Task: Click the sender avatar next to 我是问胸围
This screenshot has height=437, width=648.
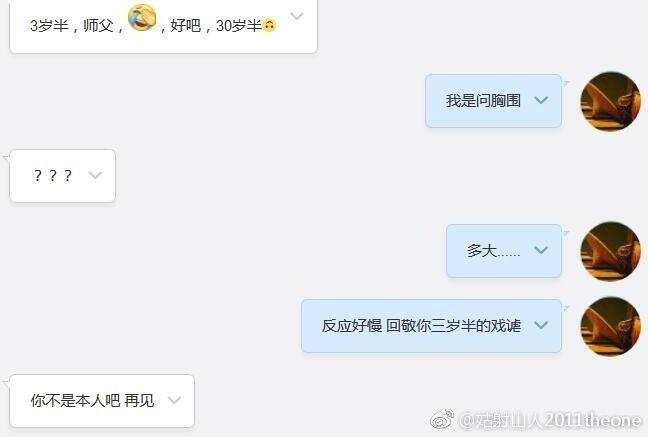Action: [x=610, y=101]
